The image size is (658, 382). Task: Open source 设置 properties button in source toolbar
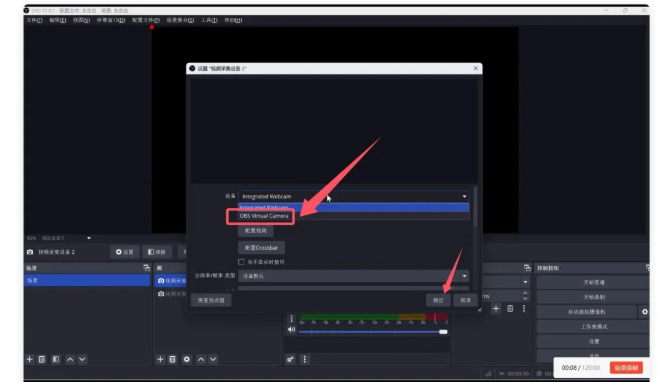(x=125, y=252)
